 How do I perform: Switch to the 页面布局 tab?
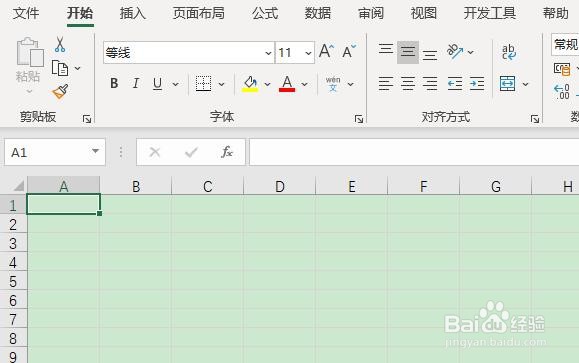point(199,13)
